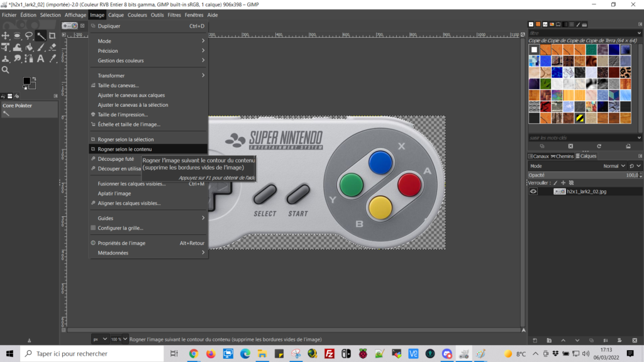Viewport: 644px width, 362px height.
Task: Select the Eraser tool
Action: [x=52, y=47]
